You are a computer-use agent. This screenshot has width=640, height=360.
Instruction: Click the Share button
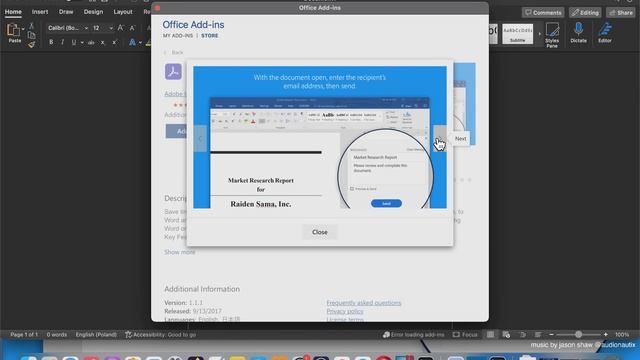[621, 13]
